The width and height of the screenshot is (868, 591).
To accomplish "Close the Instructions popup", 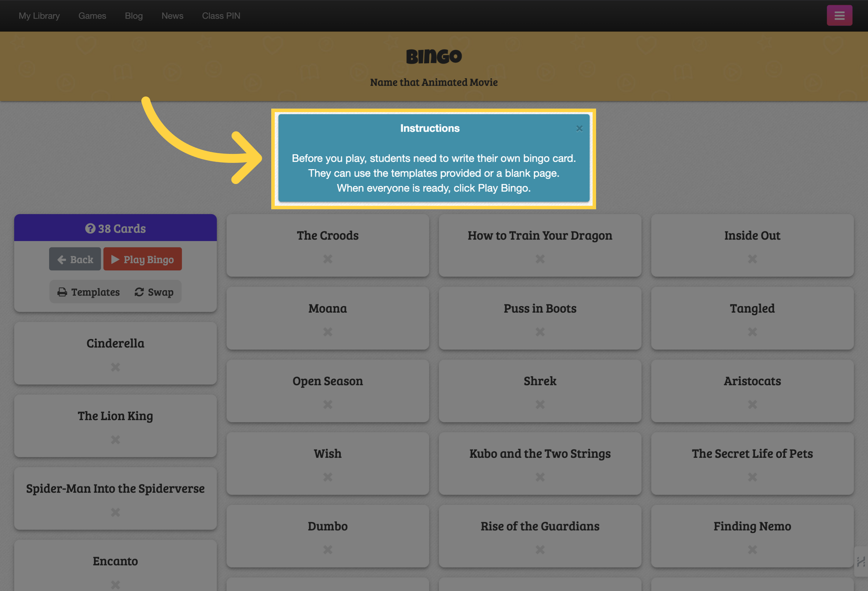I will click(x=579, y=128).
